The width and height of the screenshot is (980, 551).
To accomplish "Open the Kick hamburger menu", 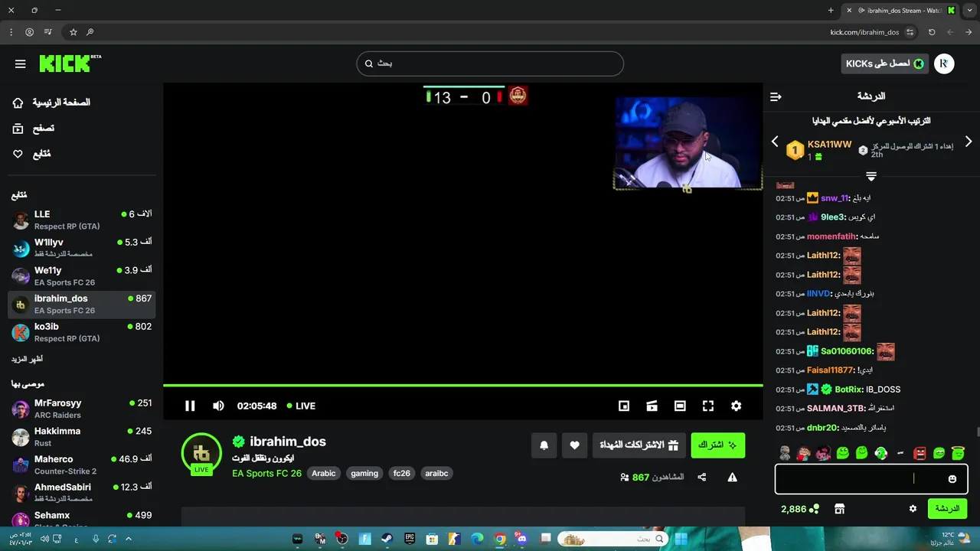I will 21,64.
